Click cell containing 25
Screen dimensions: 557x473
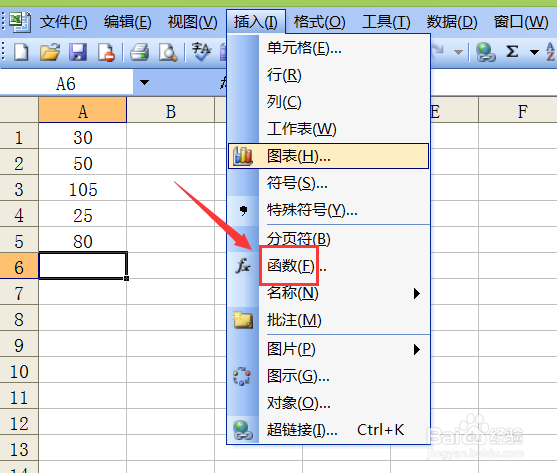(x=82, y=214)
